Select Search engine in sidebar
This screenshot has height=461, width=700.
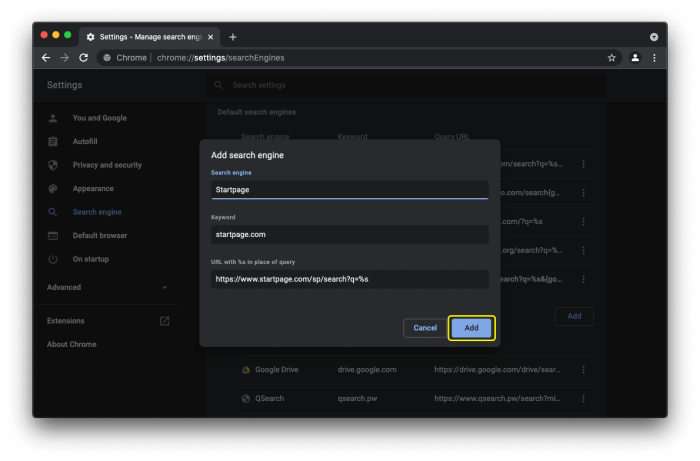[x=97, y=212]
